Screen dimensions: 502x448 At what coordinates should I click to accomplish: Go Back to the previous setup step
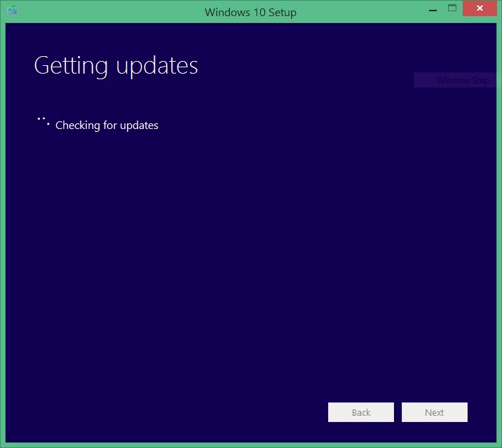361,412
